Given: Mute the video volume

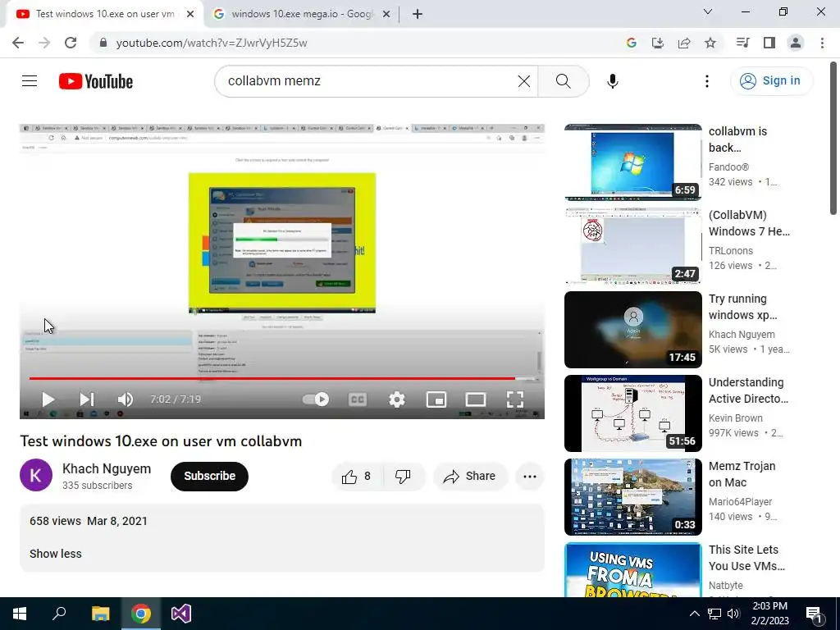Looking at the screenshot, I should [126, 399].
